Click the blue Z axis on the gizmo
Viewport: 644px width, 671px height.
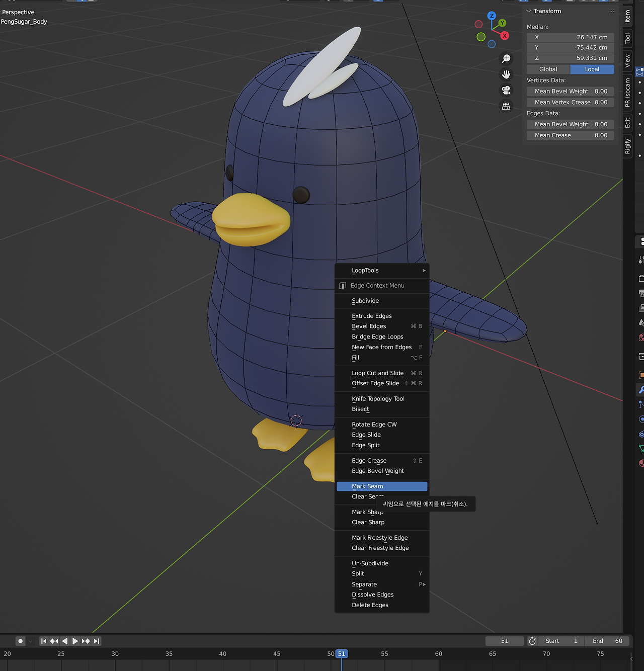tap(492, 16)
